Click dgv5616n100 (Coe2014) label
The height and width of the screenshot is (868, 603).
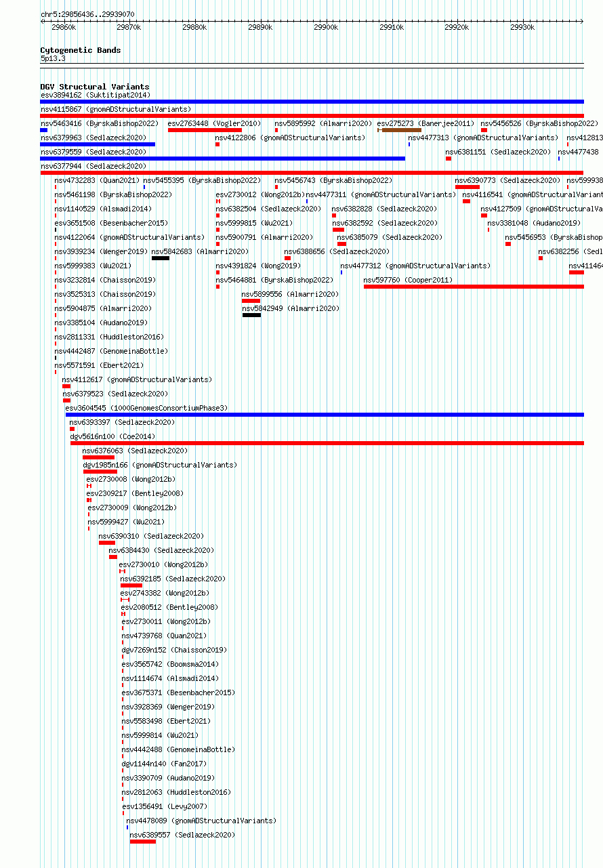(112, 437)
